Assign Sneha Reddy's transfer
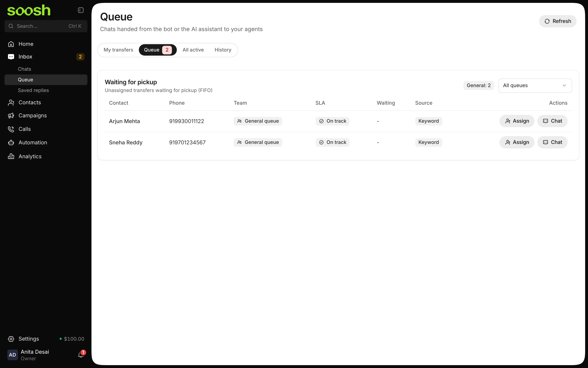 click(517, 142)
